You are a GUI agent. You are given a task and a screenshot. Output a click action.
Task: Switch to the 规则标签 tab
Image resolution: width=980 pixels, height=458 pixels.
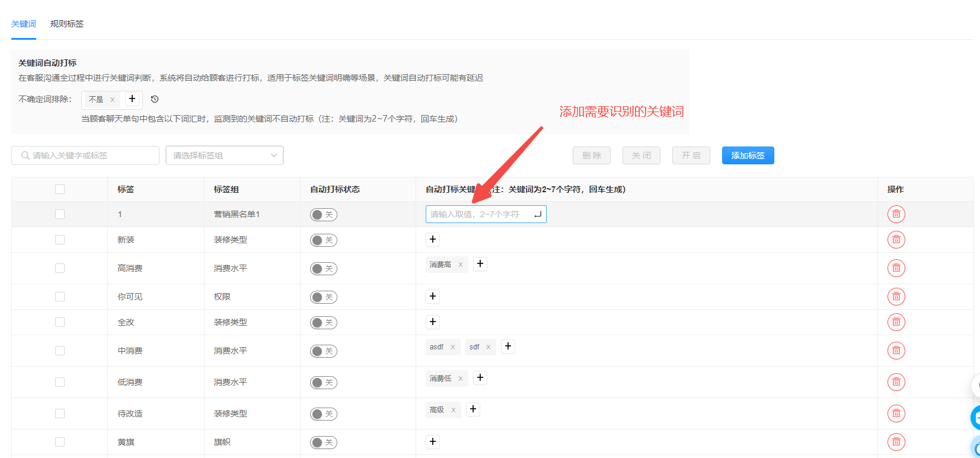(67, 24)
